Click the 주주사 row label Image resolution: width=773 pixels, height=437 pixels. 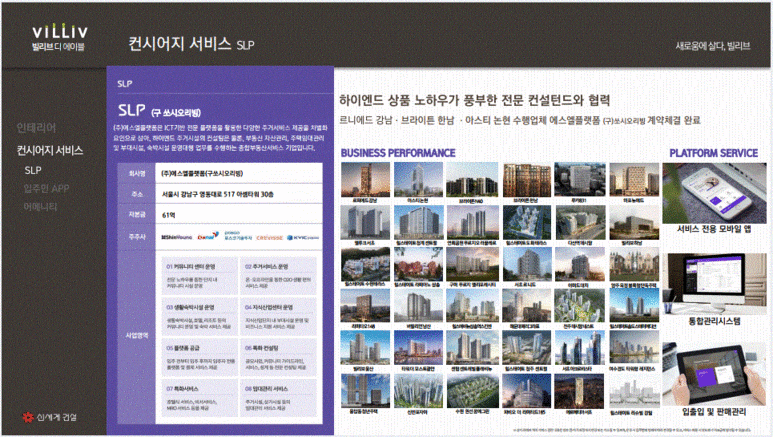(x=137, y=237)
